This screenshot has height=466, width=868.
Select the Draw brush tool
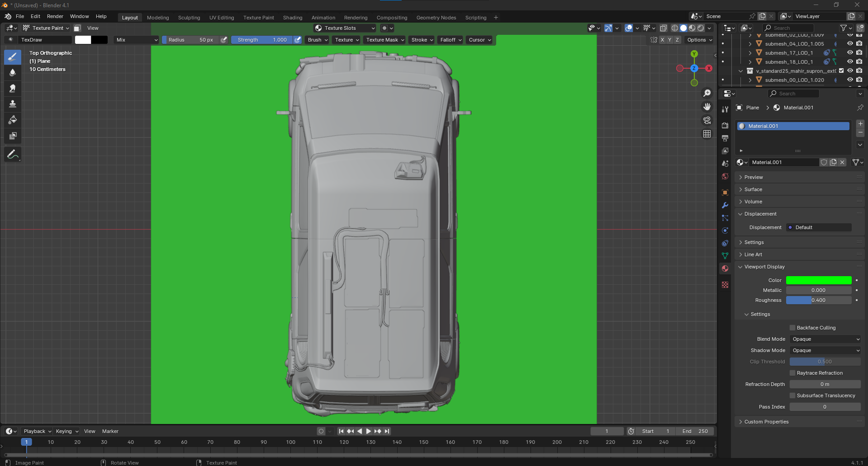coord(13,57)
